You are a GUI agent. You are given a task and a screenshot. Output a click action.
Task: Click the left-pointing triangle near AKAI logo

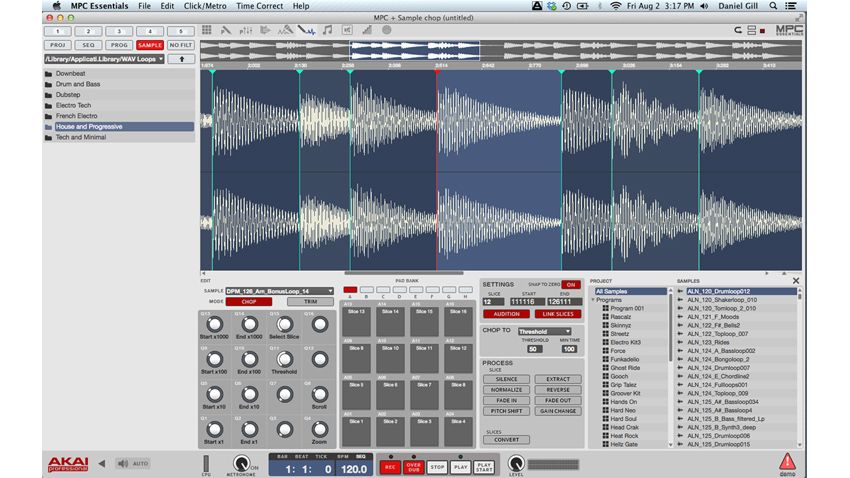coord(102,463)
